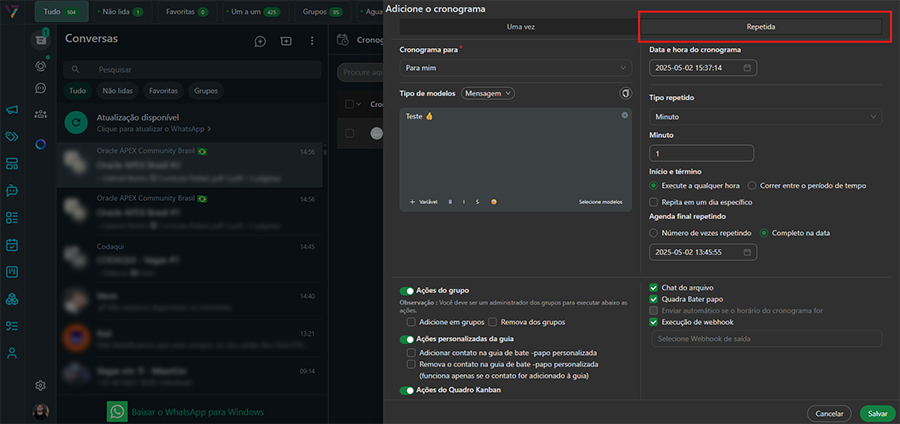
Task: Click the copy icon beside Tipo de modelos
Action: (x=626, y=93)
